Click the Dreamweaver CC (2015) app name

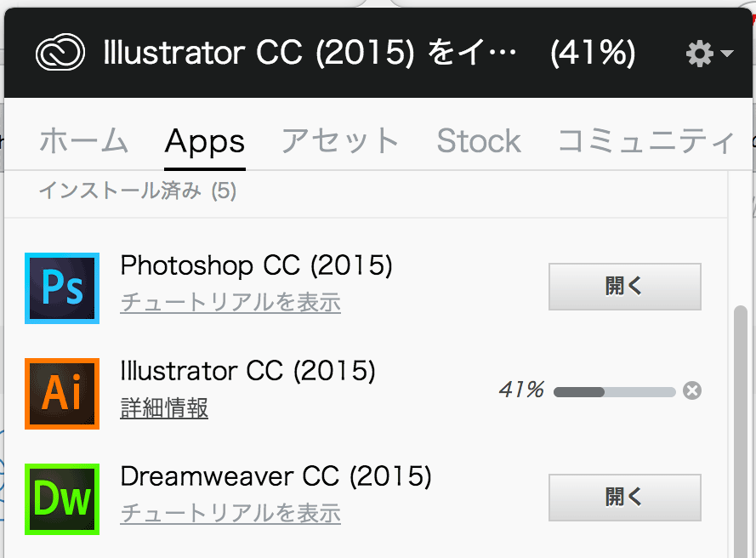(276, 476)
